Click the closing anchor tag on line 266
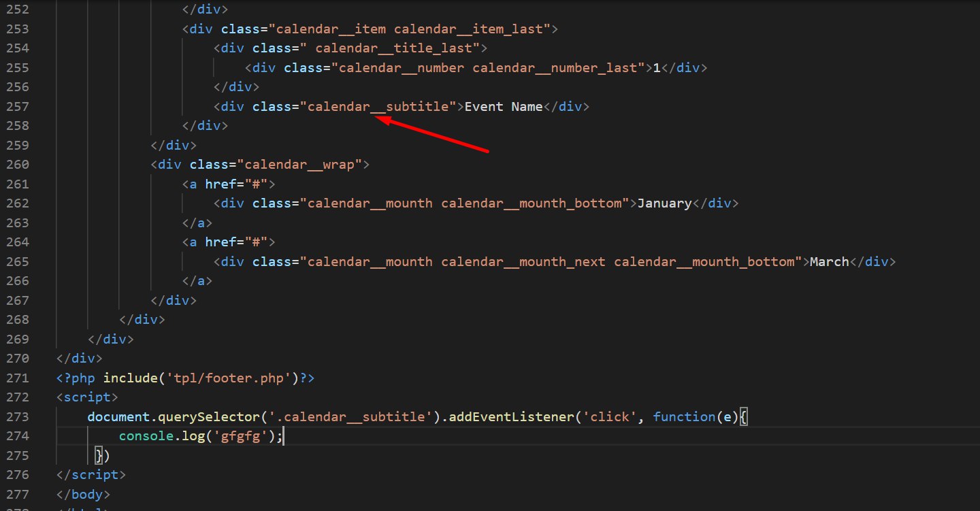 coord(197,280)
